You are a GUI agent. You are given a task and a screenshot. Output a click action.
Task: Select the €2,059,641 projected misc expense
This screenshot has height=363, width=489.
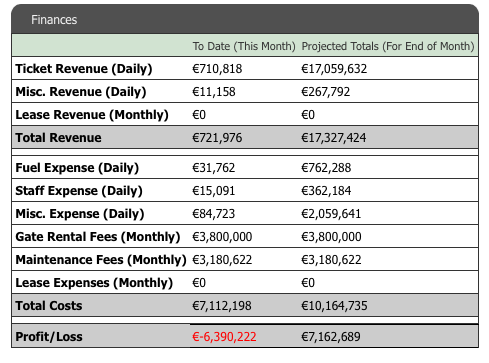[x=331, y=214]
